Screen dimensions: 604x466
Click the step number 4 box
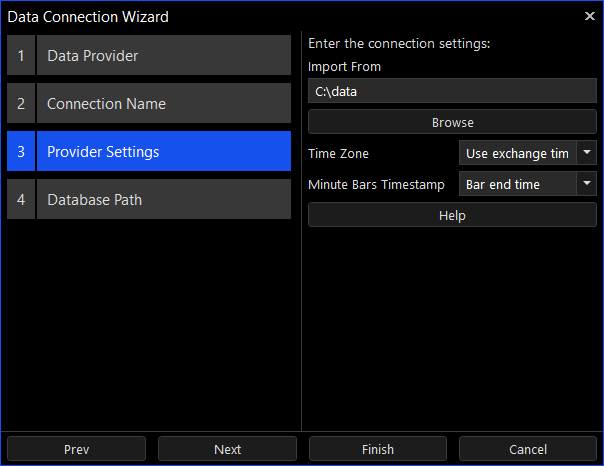point(21,200)
